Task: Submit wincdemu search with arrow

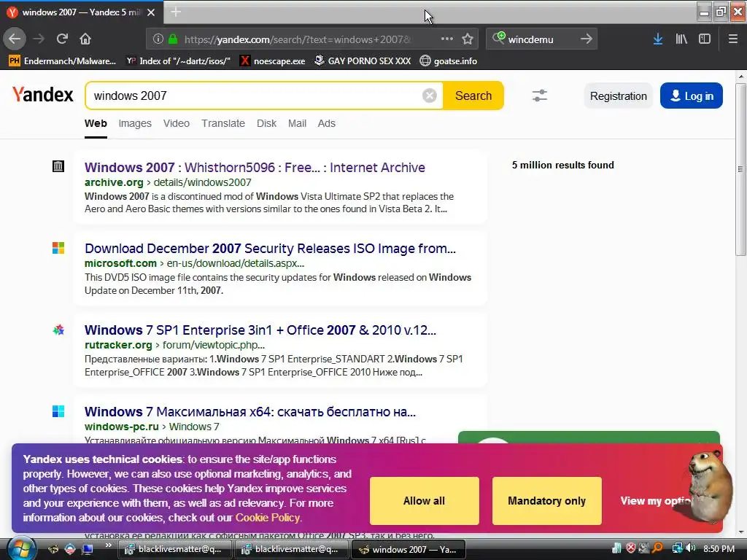Action: click(x=587, y=39)
